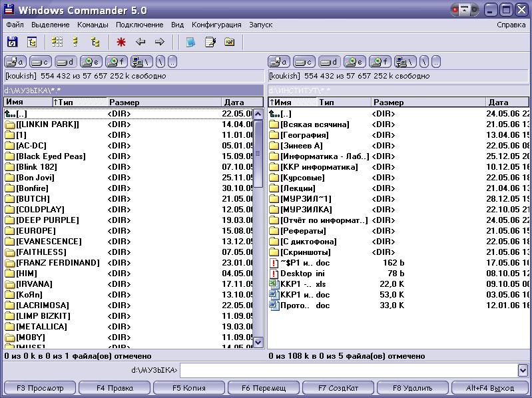Open the command line history dropdown
This screenshot has width=532, height=398.
click(523, 370)
